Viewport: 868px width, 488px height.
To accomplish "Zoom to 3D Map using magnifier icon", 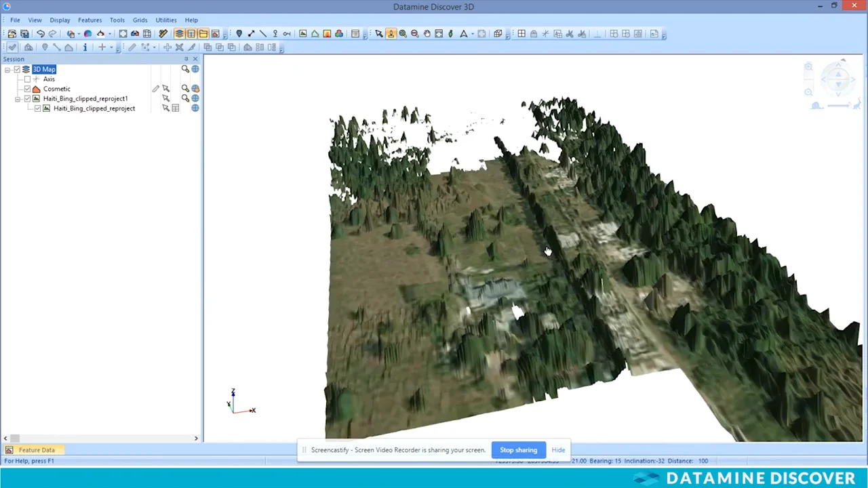I will [x=185, y=69].
